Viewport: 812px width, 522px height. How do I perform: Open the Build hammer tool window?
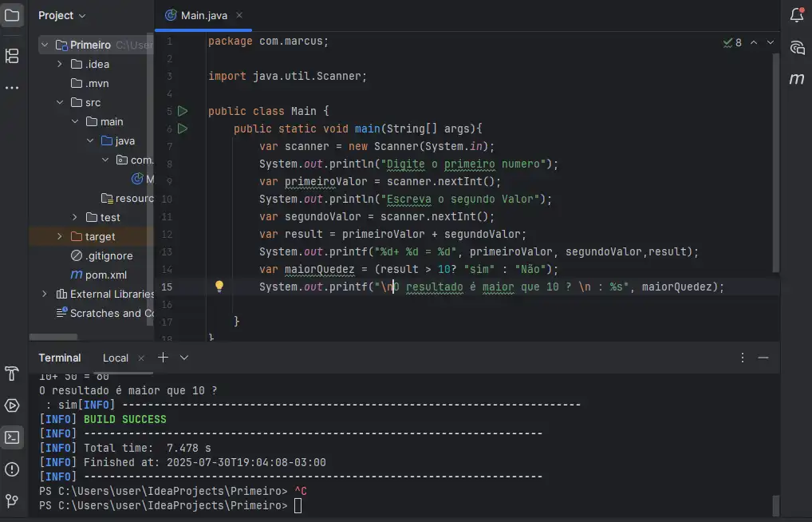[11, 374]
